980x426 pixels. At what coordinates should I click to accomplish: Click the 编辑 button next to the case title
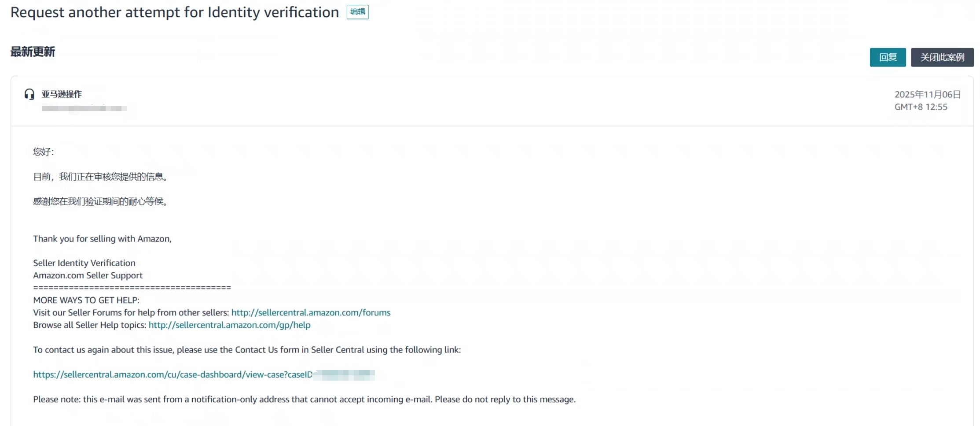(x=357, y=12)
